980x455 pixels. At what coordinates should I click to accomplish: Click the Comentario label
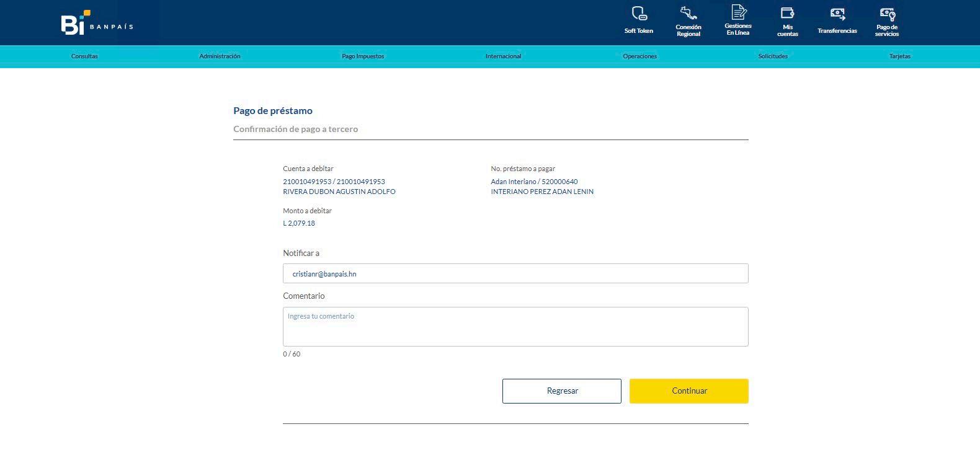(304, 296)
